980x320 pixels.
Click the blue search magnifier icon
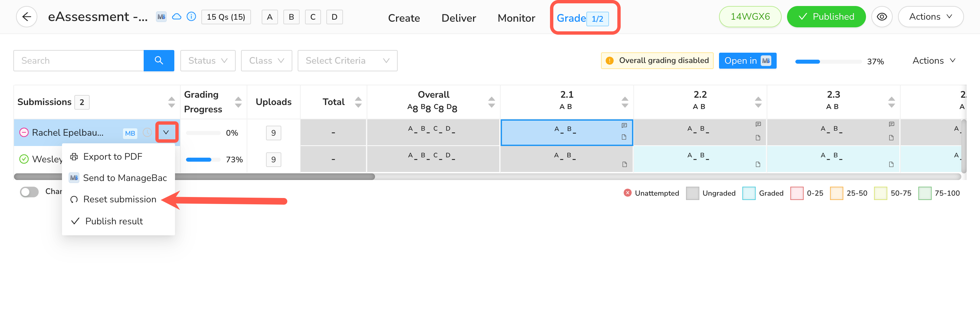[159, 60]
